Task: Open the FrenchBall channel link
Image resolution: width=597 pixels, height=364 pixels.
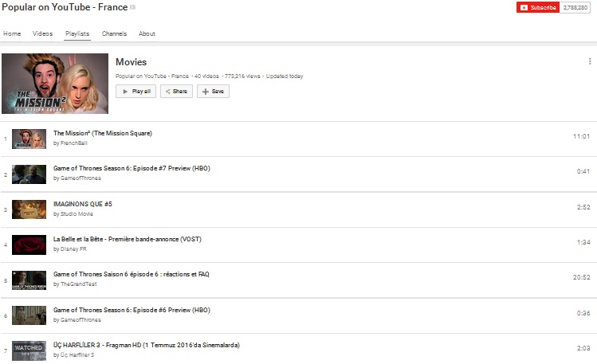Action: pyautogui.click(x=73, y=143)
